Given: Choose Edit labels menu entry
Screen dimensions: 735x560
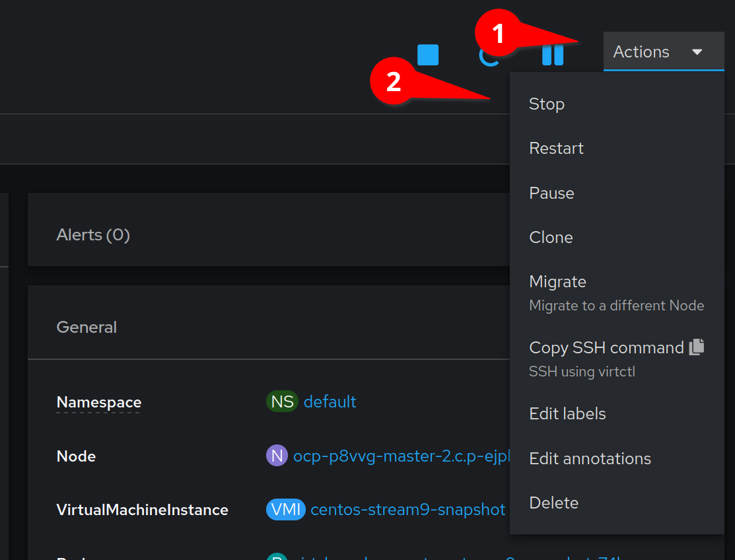Looking at the screenshot, I should [567, 414].
